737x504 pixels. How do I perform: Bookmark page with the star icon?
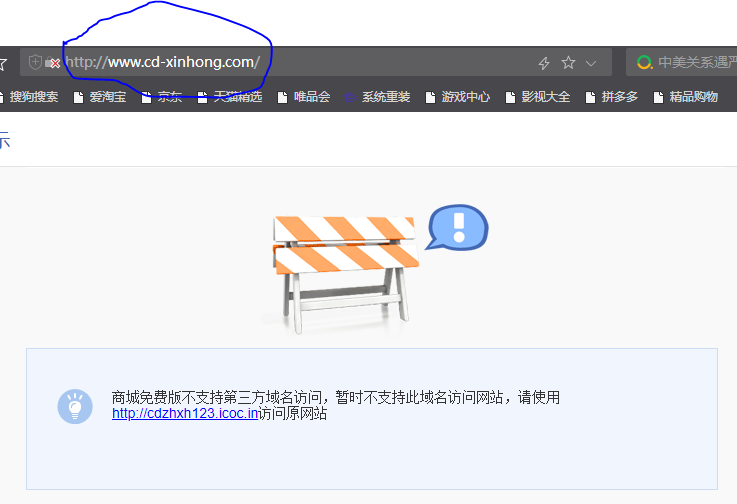[568, 63]
